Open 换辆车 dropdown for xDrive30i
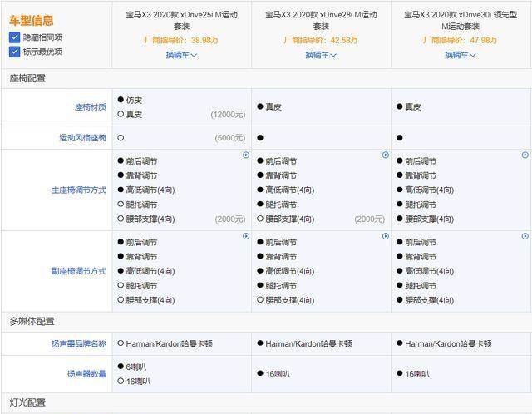This screenshot has width=532, height=414. coord(461,55)
